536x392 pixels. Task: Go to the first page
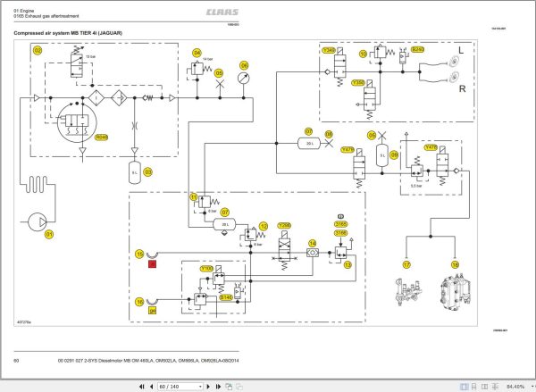pyautogui.click(x=141, y=387)
